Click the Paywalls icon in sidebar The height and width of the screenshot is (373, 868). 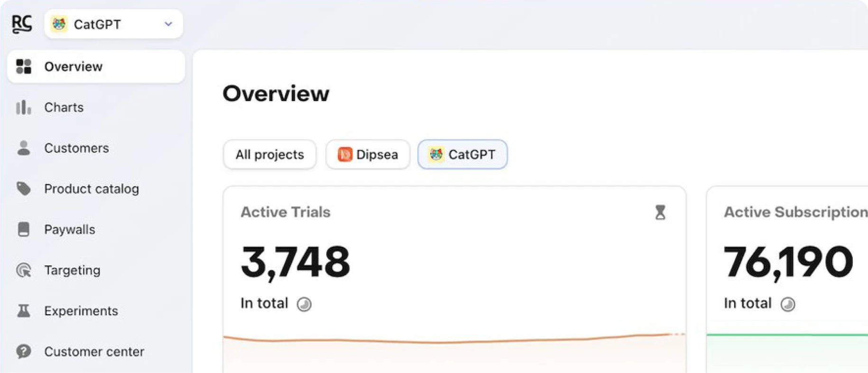click(x=23, y=229)
